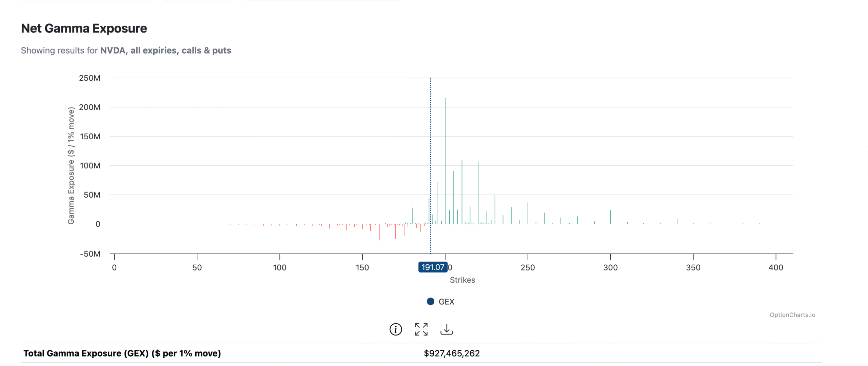Open the chart info icon
Screen dimensions: 868x366
click(x=395, y=329)
